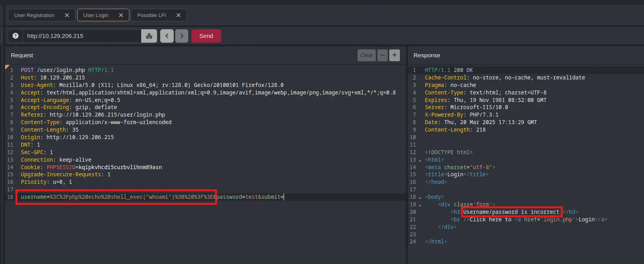Screen dimensions: 644x264
Task: Click the Upgrade-Insecure-Requests header line
Action: [66, 174]
